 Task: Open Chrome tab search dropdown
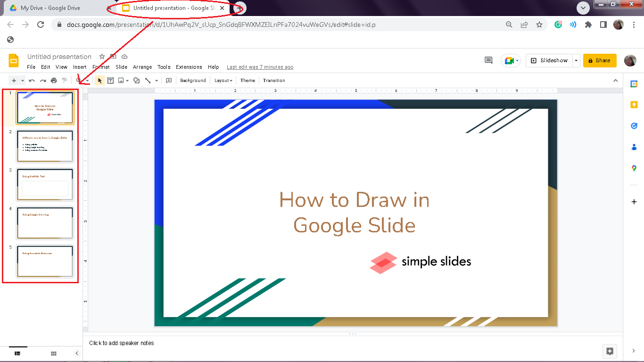point(583,8)
